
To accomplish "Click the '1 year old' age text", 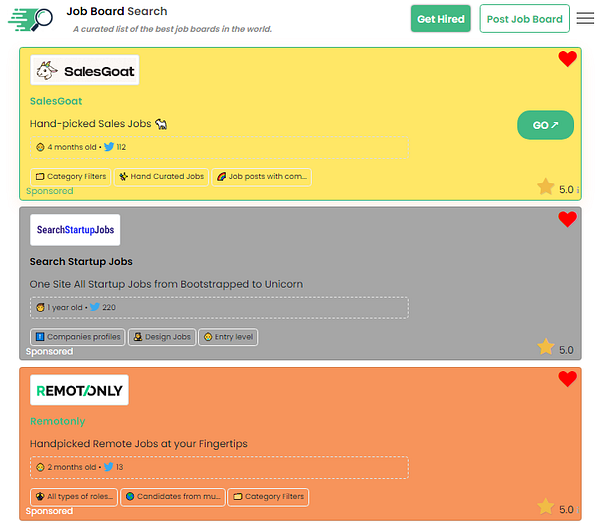I will pos(64,307).
